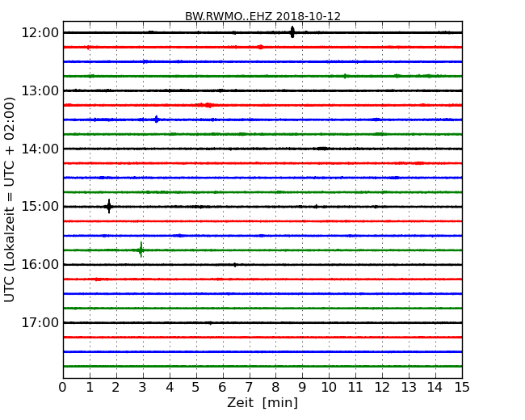Click the x-axis tick label 14
The height and width of the screenshot is (420, 525).
pyautogui.click(x=435, y=388)
